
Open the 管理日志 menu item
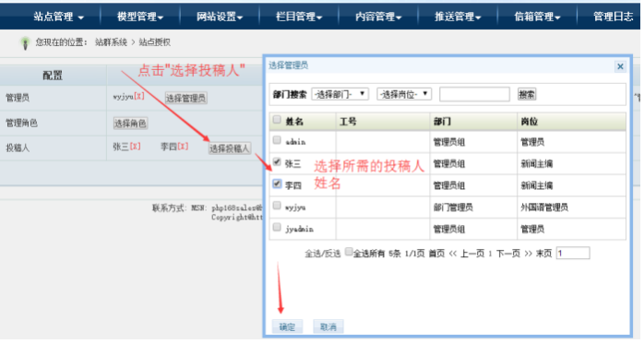point(613,17)
